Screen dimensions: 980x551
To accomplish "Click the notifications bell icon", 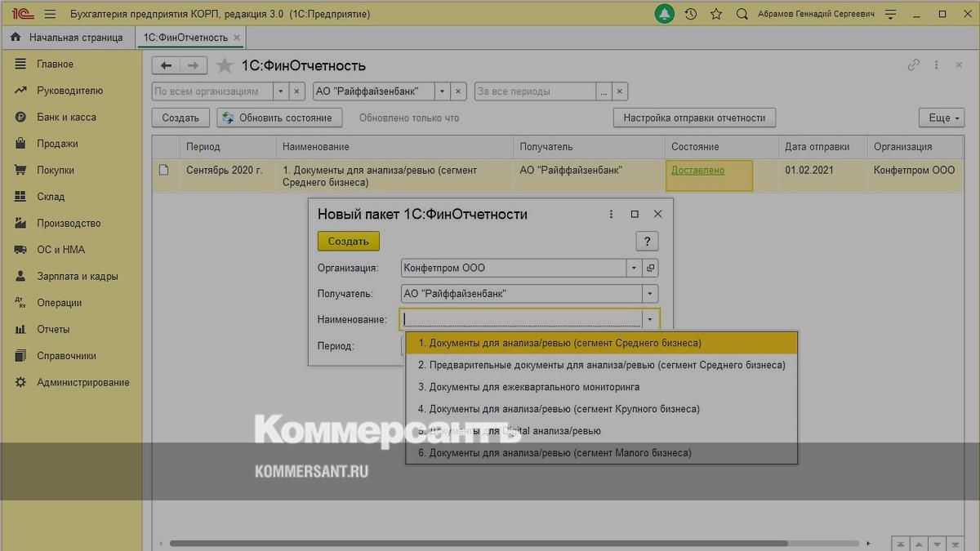I will click(665, 14).
